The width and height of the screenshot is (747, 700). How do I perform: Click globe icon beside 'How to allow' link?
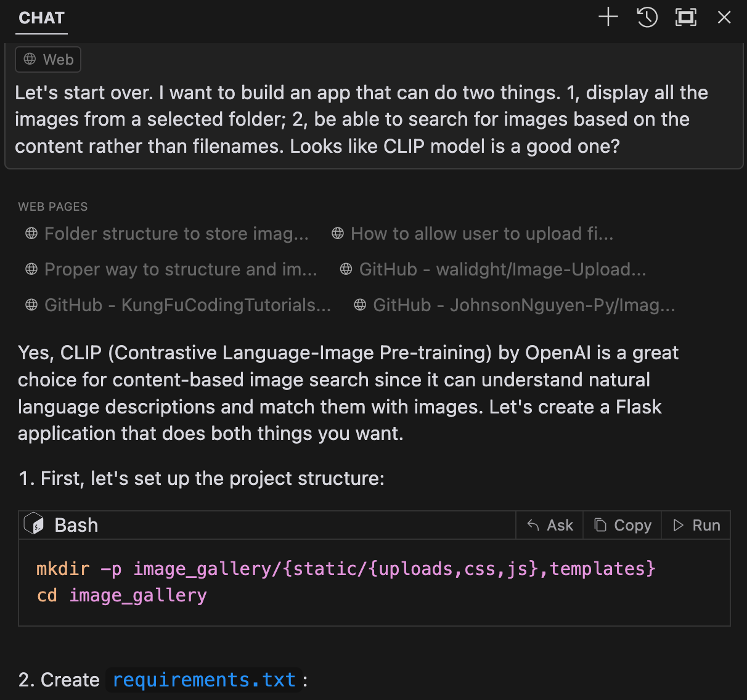click(x=338, y=234)
